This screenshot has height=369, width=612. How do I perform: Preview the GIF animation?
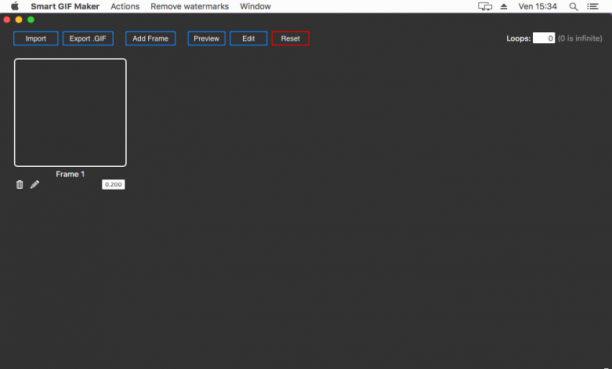pyautogui.click(x=206, y=39)
